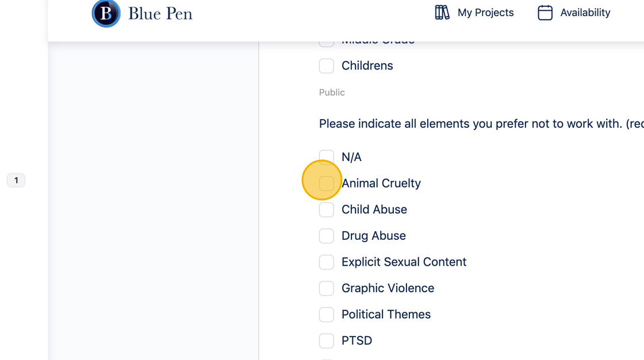Mark the Political Themes checkbox
The image size is (644, 360).
[327, 315]
